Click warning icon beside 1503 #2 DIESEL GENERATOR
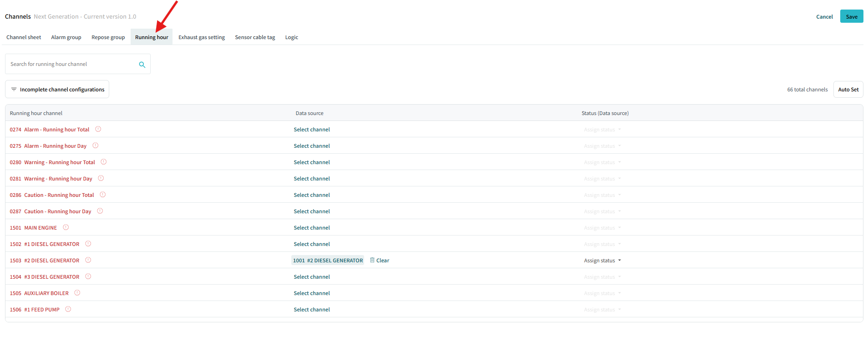 tap(88, 260)
